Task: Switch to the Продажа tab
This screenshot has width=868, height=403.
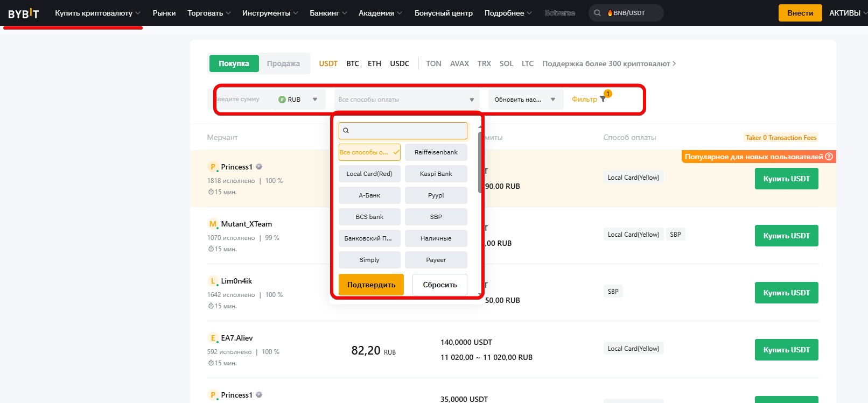Action: click(283, 63)
